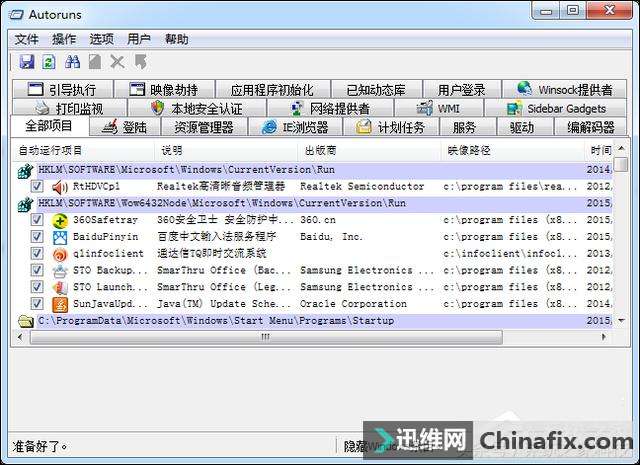
Task: Click the STO Backup entry icon
Action: pyautogui.click(x=60, y=271)
